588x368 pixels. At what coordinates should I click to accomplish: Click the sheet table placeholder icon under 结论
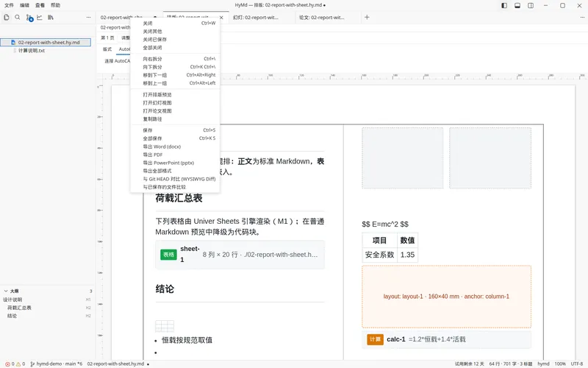(165, 326)
